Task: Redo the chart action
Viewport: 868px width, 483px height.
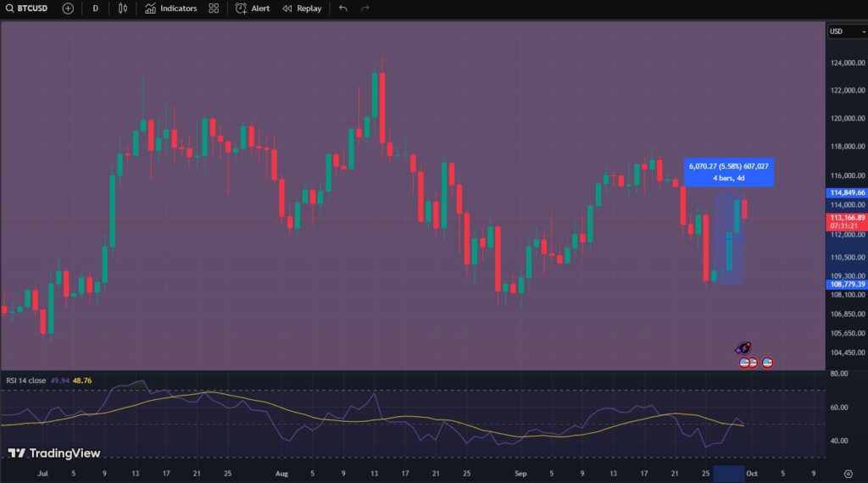Action: pyautogui.click(x=364, y=8)
